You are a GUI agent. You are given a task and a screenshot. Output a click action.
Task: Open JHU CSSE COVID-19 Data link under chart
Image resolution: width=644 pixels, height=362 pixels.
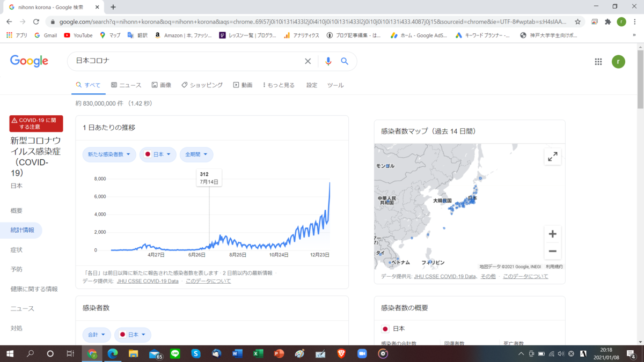tap(148, 281)
